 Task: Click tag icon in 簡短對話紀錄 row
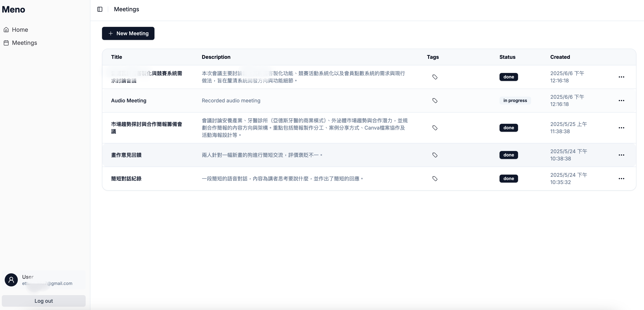pyautogui.click(x=435, y=178)
